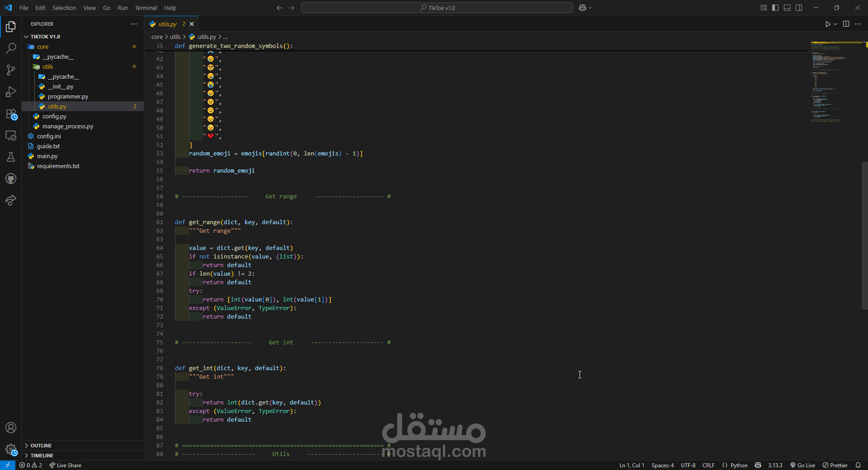Open the Accounts icon
The image size is (868, 470).
pyautogui.click(x=11, y=428)
